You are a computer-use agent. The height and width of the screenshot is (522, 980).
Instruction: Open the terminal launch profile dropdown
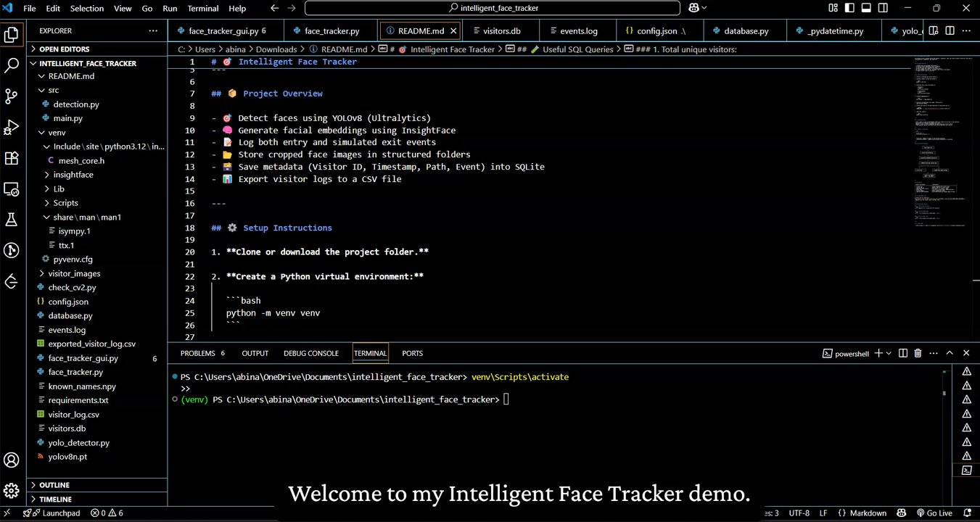(x=889, y=353)
